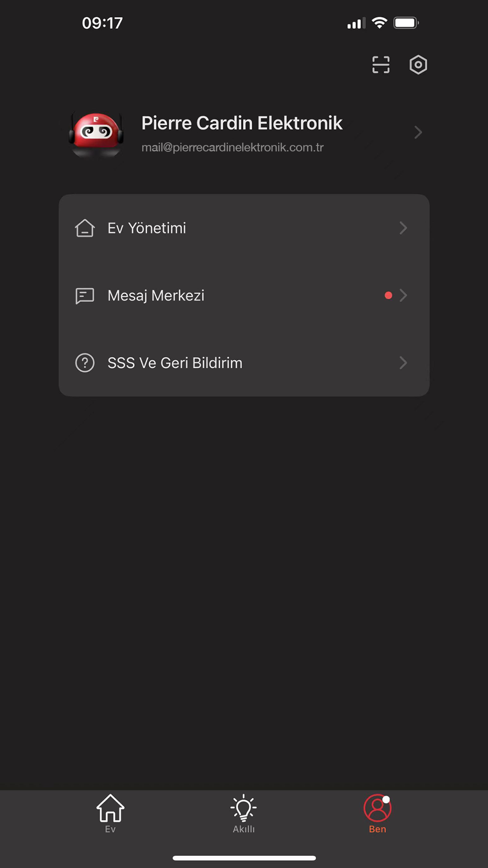Expand the Ev Yönetimi chevron
Image resolution: width=488 pixels, height=868 pixels.
403,228
